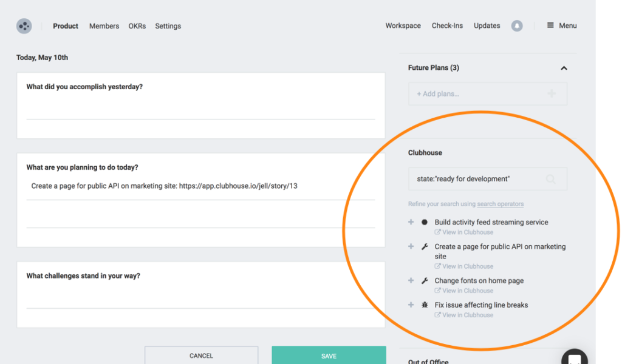Viewport: 622px width, 364px height.
Task: Click the Clubhouse search magnifier icon
Action: pos(550,179)
